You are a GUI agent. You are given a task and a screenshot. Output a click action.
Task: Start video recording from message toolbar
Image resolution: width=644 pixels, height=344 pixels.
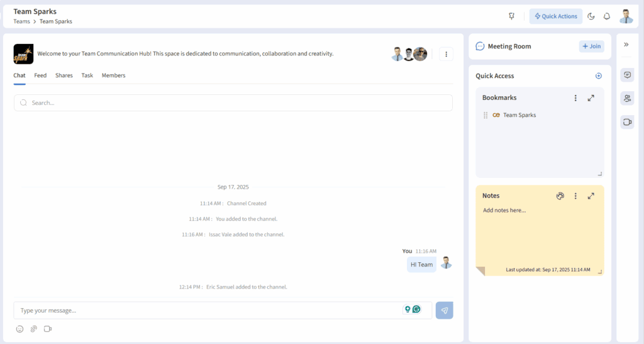pyautogui.click(x=48, y=329)
